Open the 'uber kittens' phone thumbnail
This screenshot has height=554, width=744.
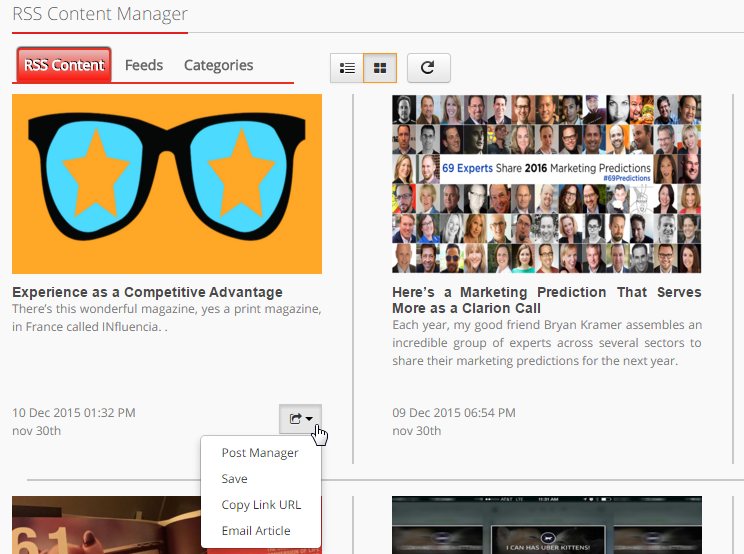point(546,525)
